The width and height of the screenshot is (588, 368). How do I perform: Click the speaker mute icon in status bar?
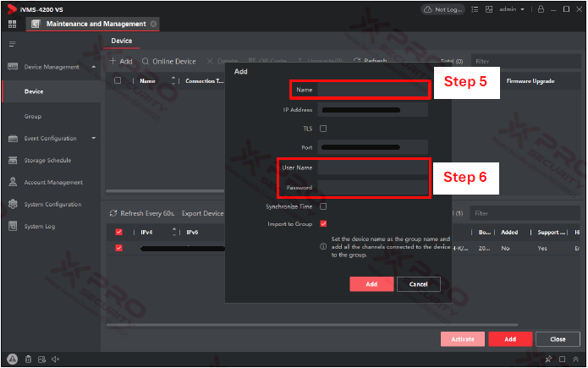click(x=56, y=359)
